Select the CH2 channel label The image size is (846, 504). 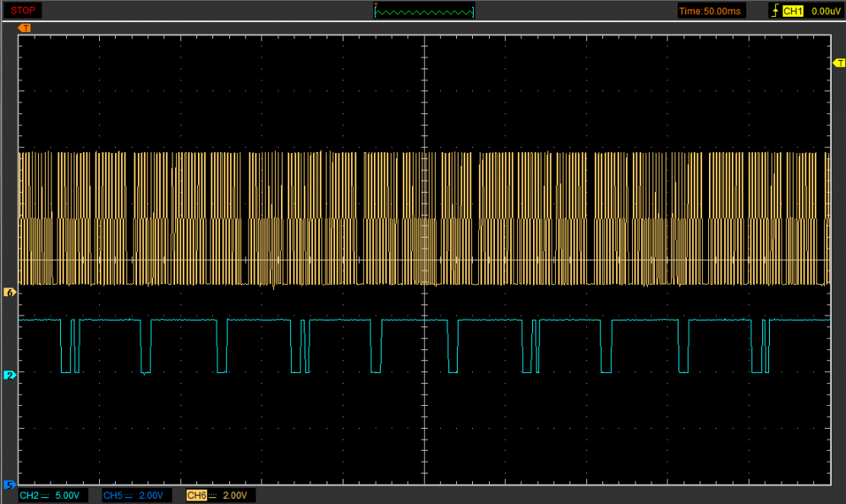click(x=29, y=496)
